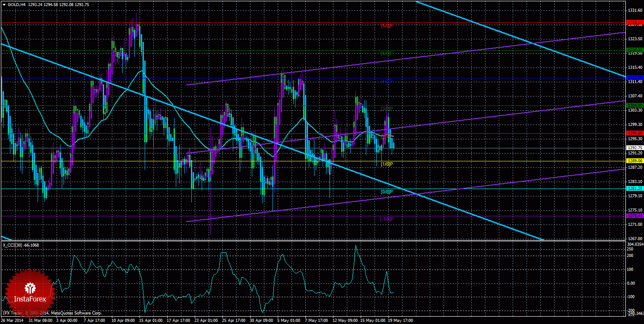Click the 1323.50 price scale value
This screenshot has width=644, height=324.
(x=634, y=38)
